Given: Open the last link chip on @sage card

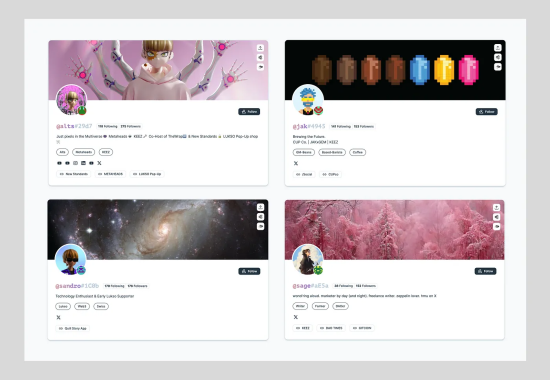Looking at the screenshot, I should tap(362, 328).
